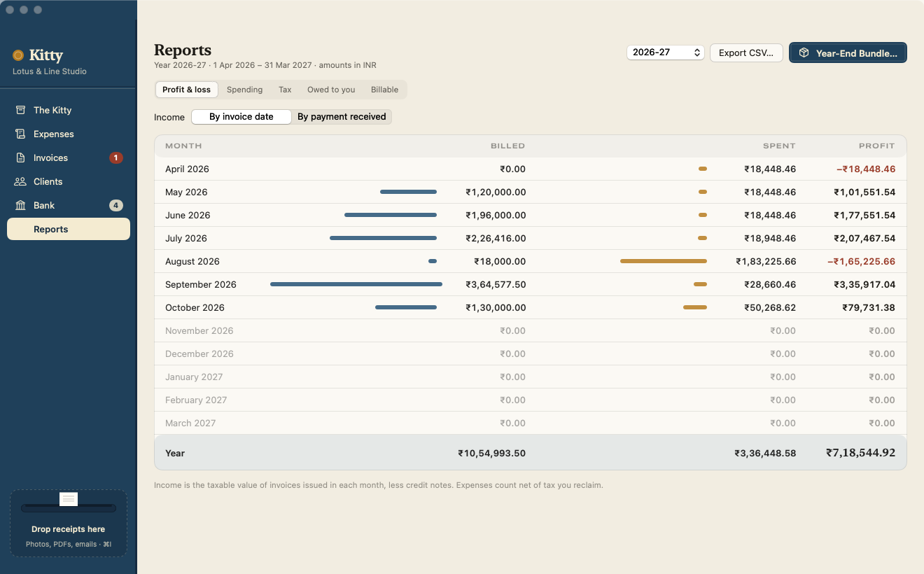Click the Bank building icon
Screen dimensions: 924x574
[20, 205]
